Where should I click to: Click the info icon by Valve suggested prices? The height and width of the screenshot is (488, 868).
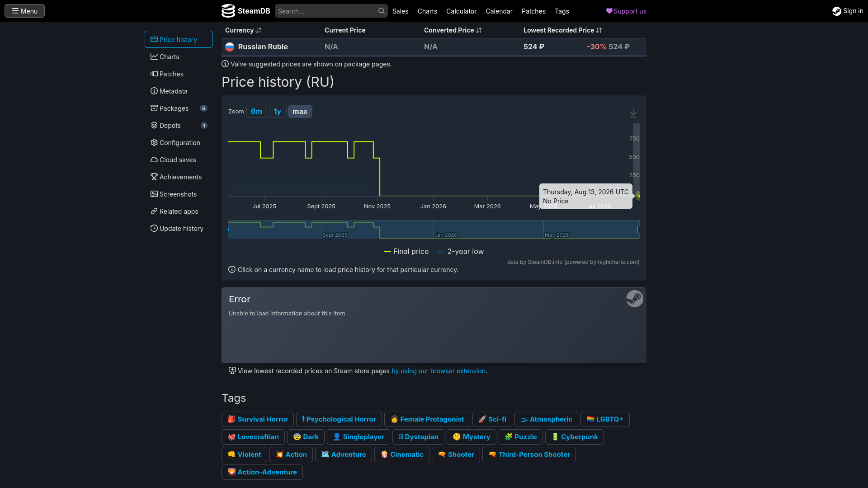tap(225, 64)
